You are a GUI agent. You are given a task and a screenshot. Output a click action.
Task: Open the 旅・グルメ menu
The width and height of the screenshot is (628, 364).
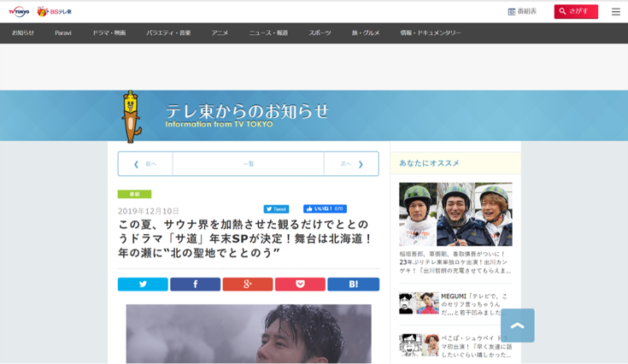point(366,32)
